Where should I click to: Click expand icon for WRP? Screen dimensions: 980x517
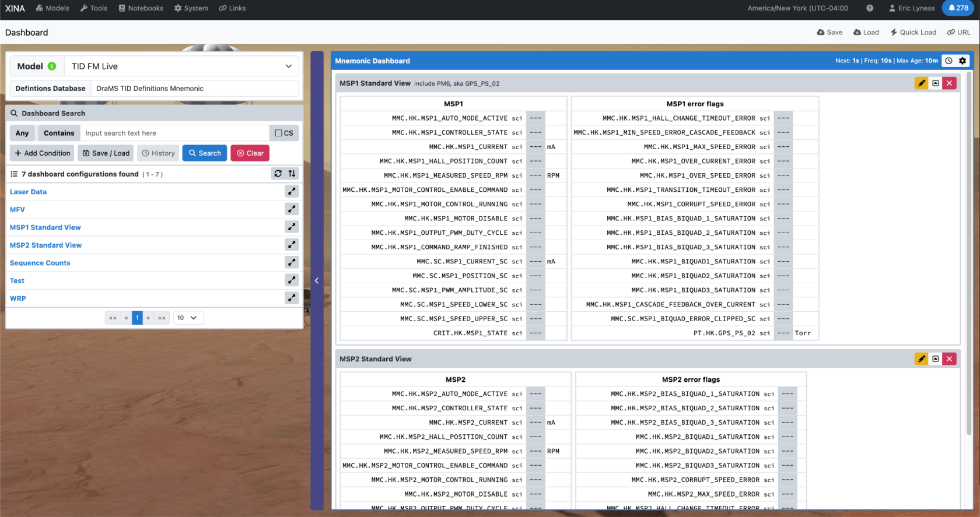coord(292,298)
